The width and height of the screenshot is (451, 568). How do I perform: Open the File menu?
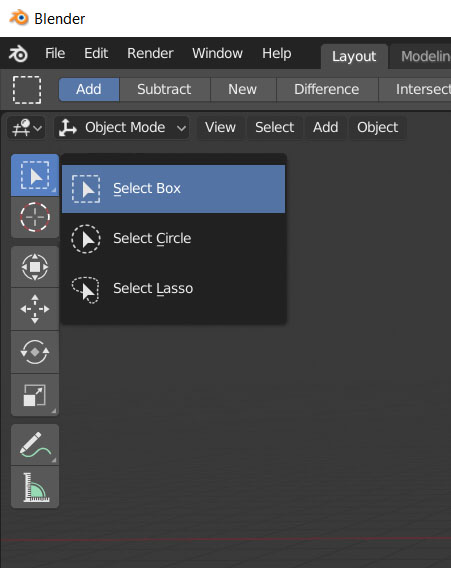pyautogui.click(x=55, y=54)
